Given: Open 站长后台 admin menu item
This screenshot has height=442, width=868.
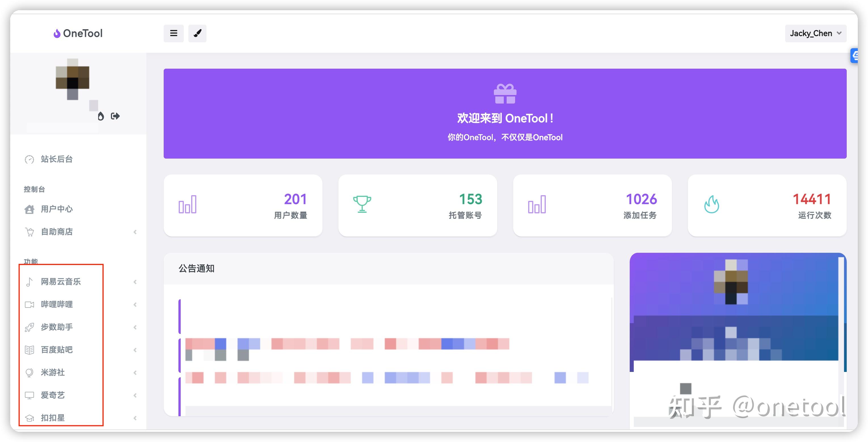Looking at the screenshot, I should 57,159.
